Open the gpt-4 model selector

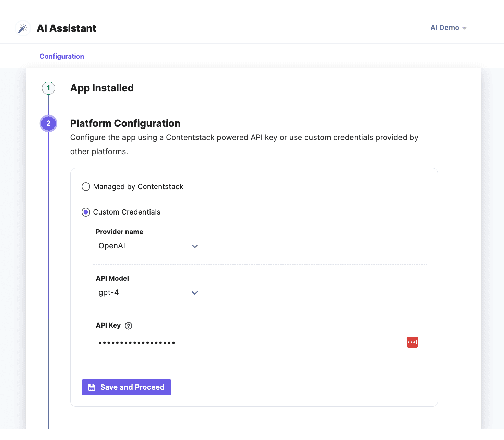pos(144,293)
